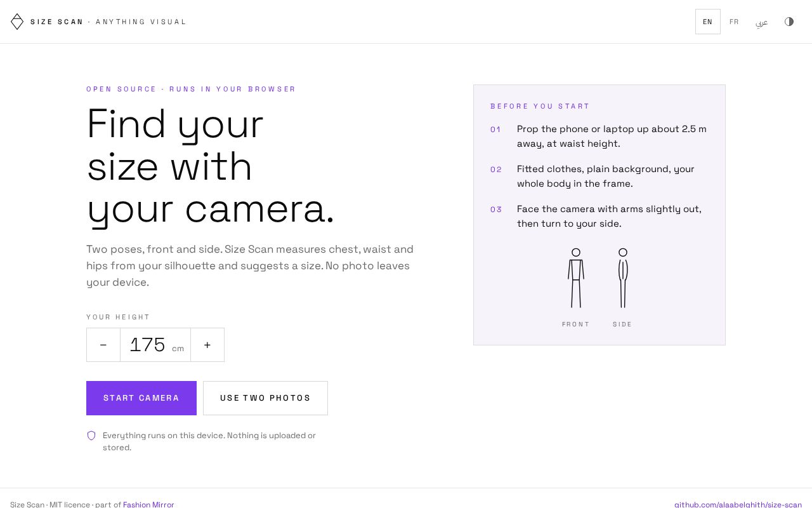Click the 'Find your size with your camera.' heading
Image resolution: width=812 pixels, height=508 pixels.
coord(210,165)
